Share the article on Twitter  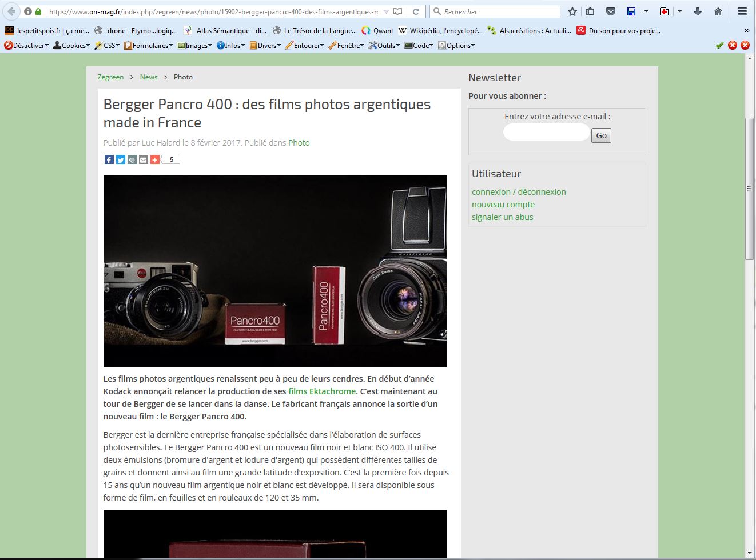click(120, 160)
